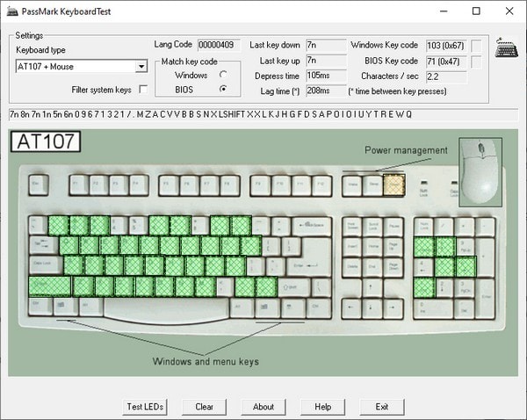Maximize the KeyboardTest window
Screen dimensions: 527x420
(476, 11)
